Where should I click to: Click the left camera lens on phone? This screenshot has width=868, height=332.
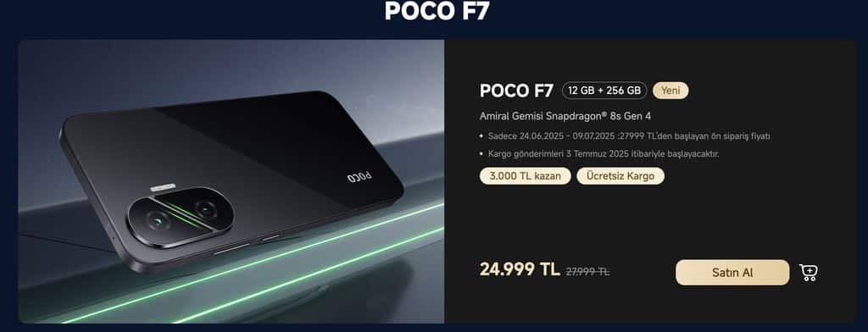158,220
